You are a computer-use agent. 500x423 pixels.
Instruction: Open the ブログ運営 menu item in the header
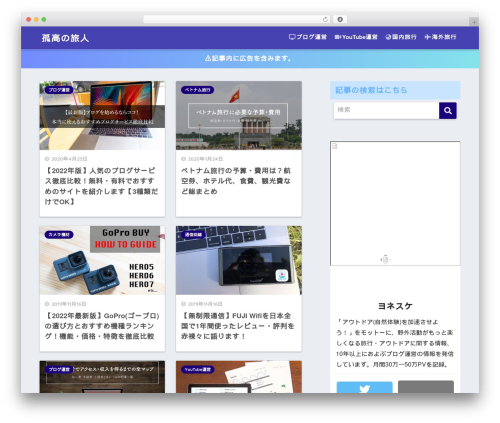pos(308,37)
